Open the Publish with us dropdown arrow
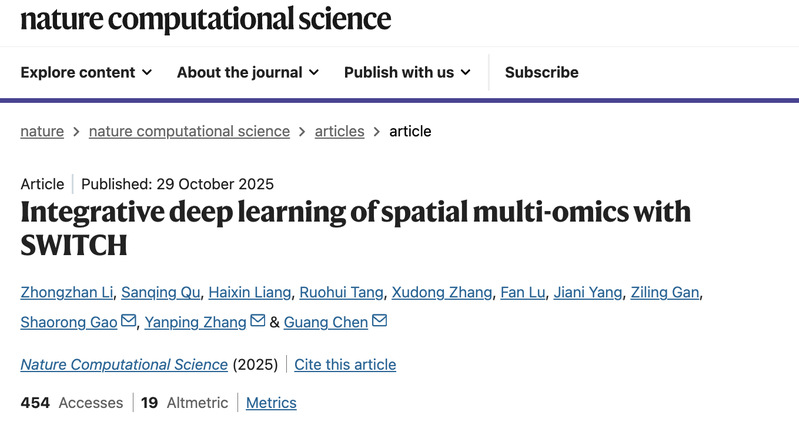799x435 pixels. [463, 72]
